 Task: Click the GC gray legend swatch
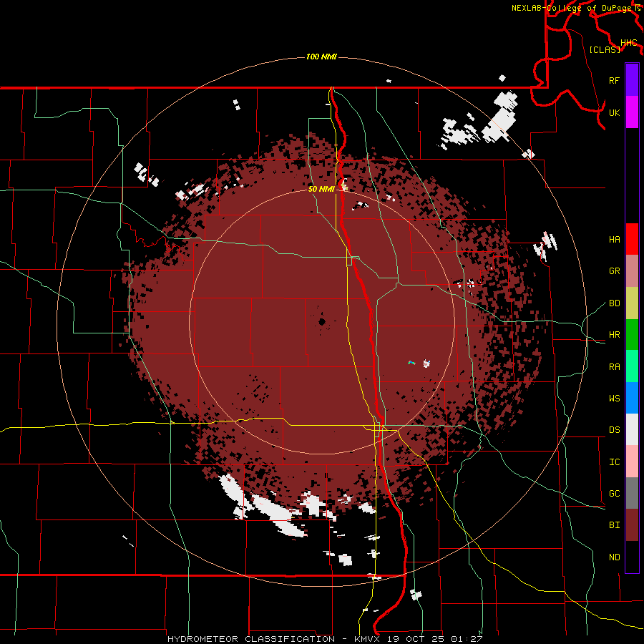click(632, 493)
